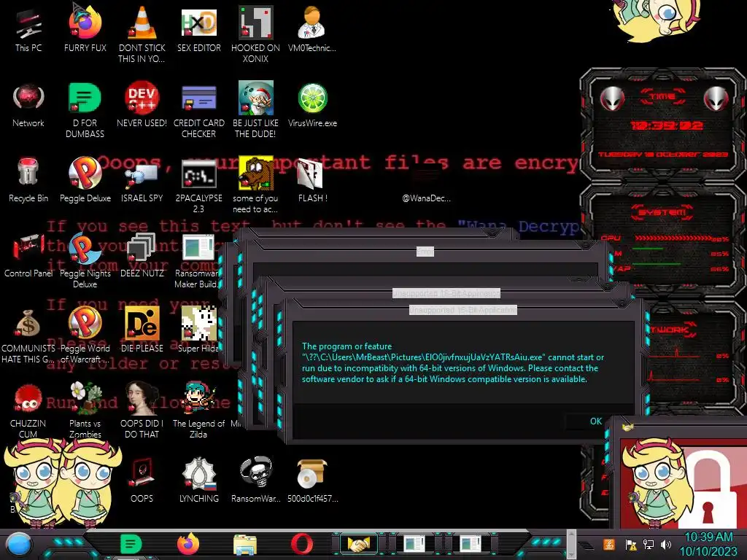
Task: Open the 500d0c1f457... installer box icon
Action: [312, 480]
